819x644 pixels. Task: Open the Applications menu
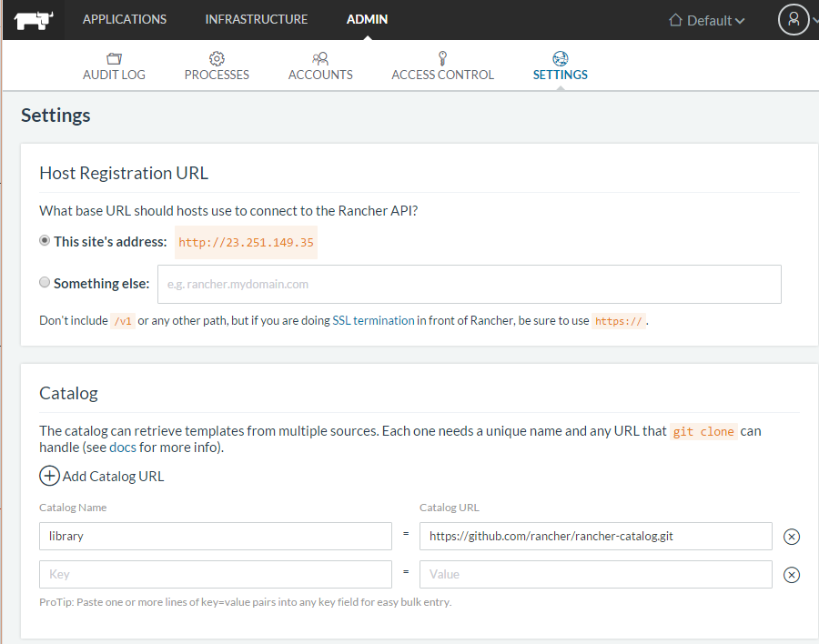tap(125, 19)
